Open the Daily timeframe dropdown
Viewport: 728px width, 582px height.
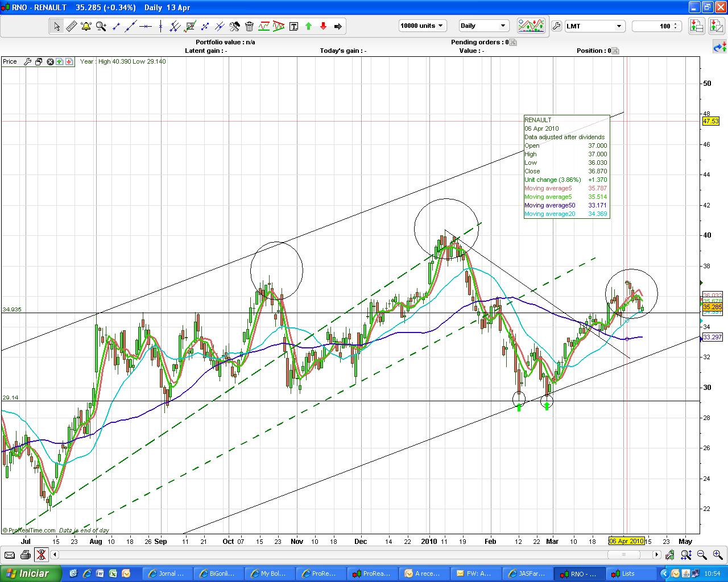point(483,26)
